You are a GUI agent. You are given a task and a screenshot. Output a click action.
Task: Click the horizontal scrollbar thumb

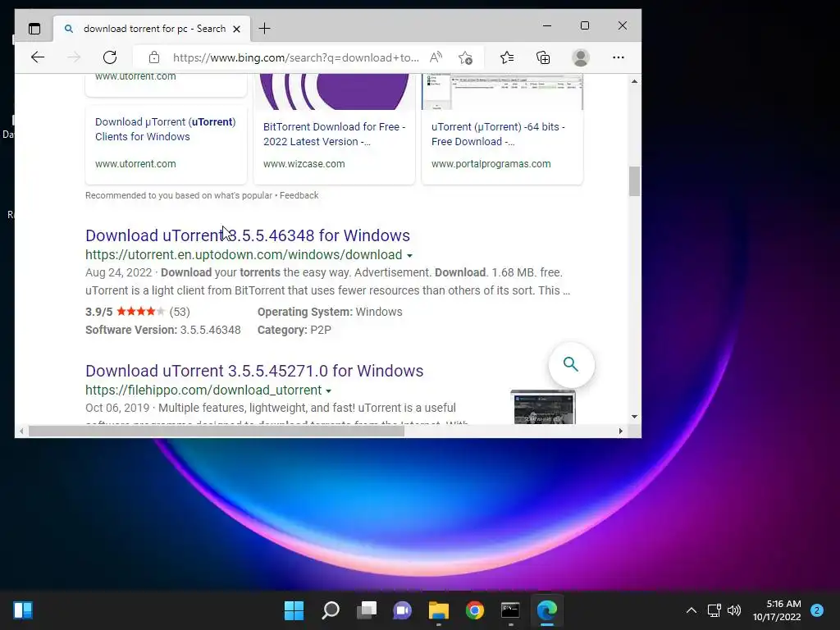coord(217,431)
